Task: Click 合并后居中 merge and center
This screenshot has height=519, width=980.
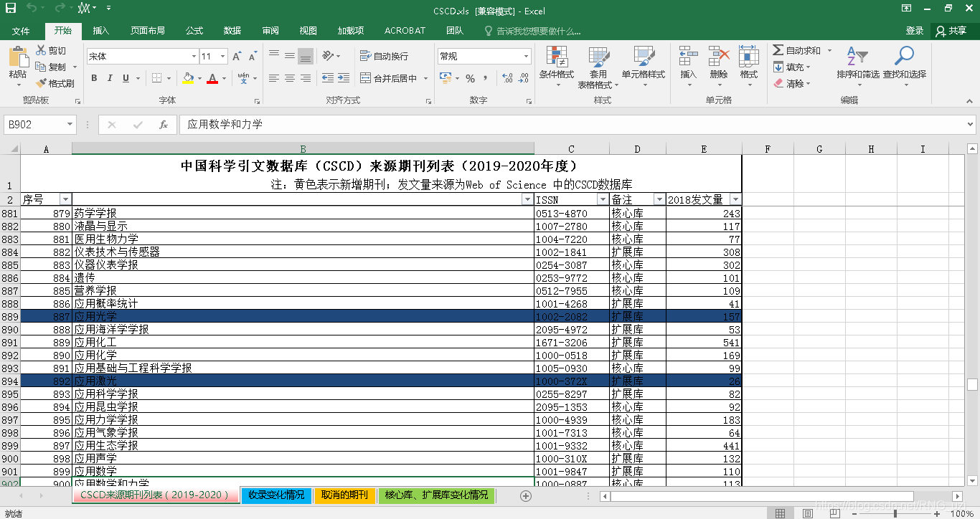Action: 390,78
